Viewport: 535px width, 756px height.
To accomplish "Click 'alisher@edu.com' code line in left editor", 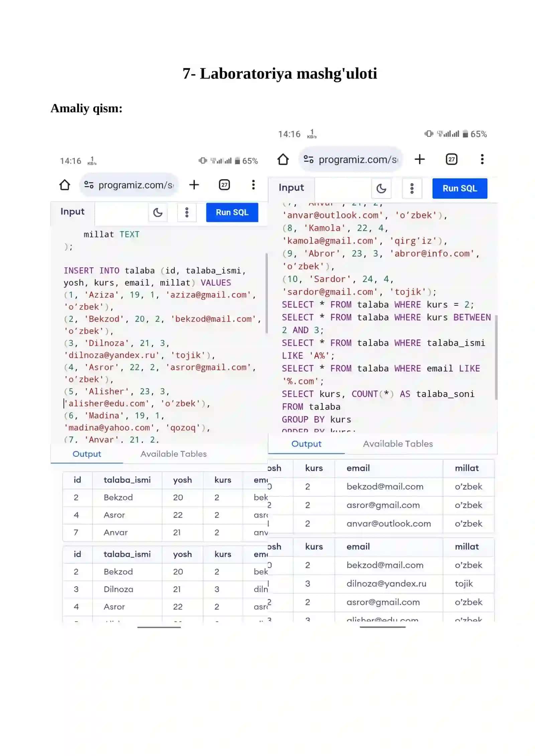I will click(x=136, y=403).
